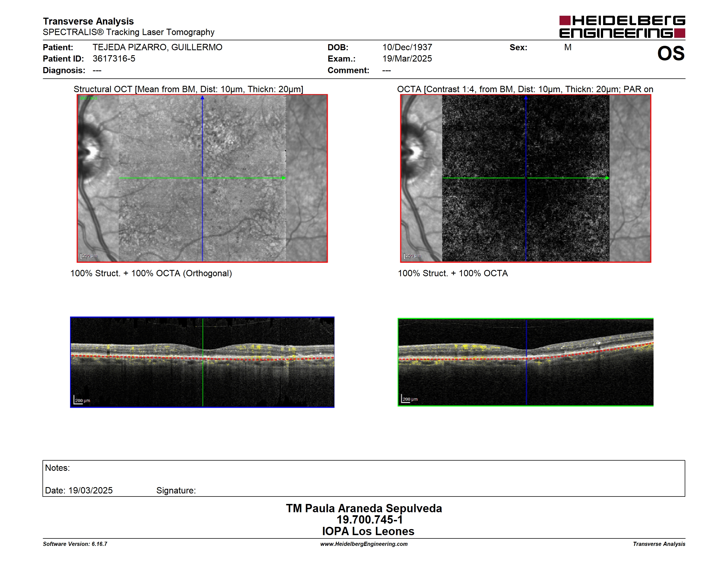Screen dimensions: 728x563
Task: Click the Structural OCT en-face image
Action: tap(202, 179)
